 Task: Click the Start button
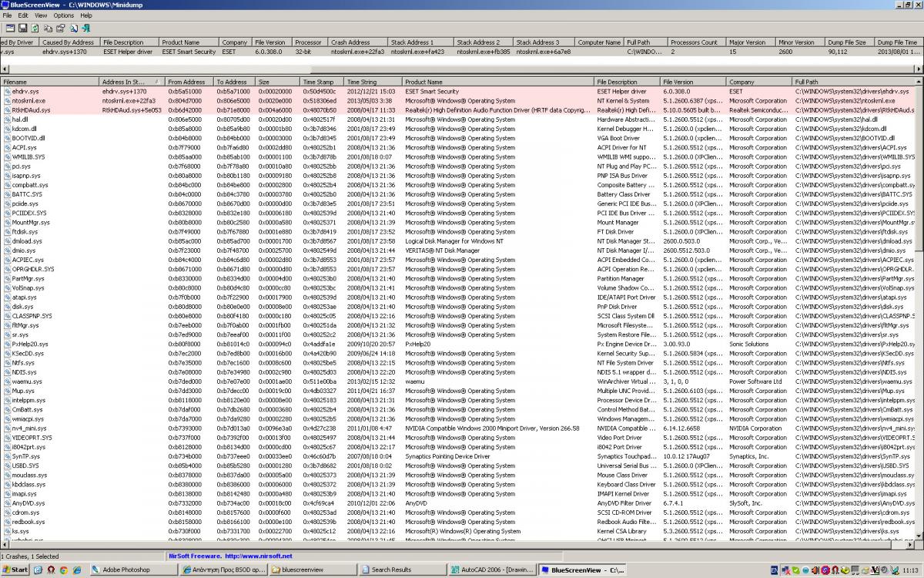click(x=15, y=570)
